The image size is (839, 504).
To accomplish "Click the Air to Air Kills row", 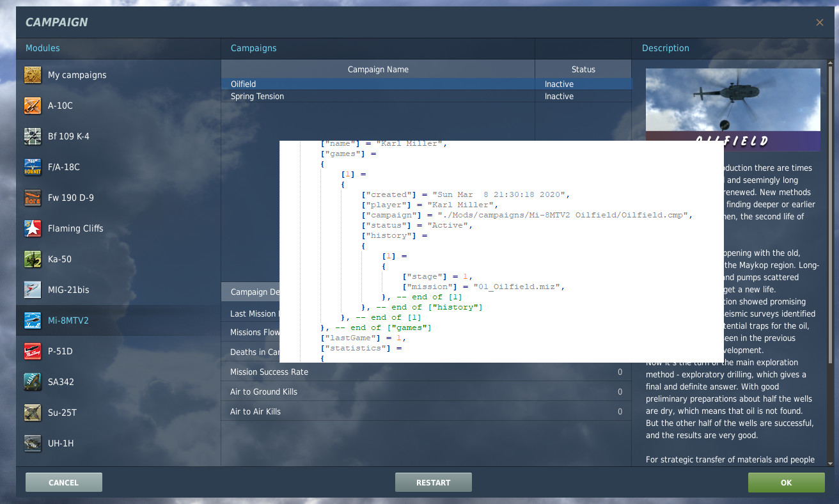I will click(426, 412).
